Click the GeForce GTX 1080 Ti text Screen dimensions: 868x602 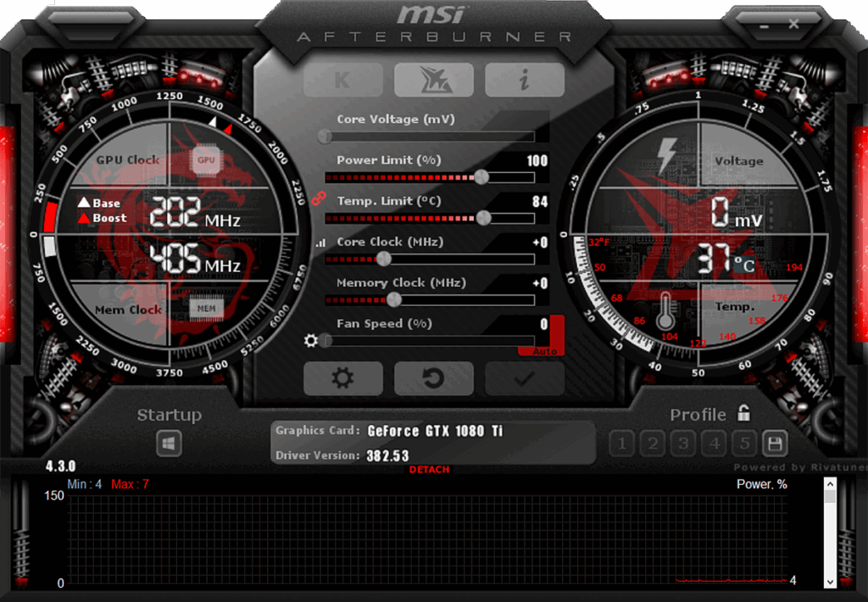[x=435, y=431]
